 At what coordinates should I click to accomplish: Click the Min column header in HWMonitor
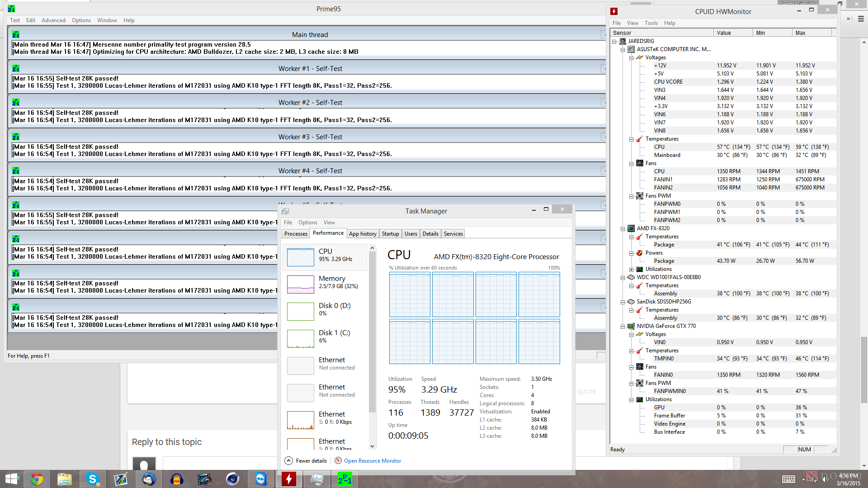[773, 33]
